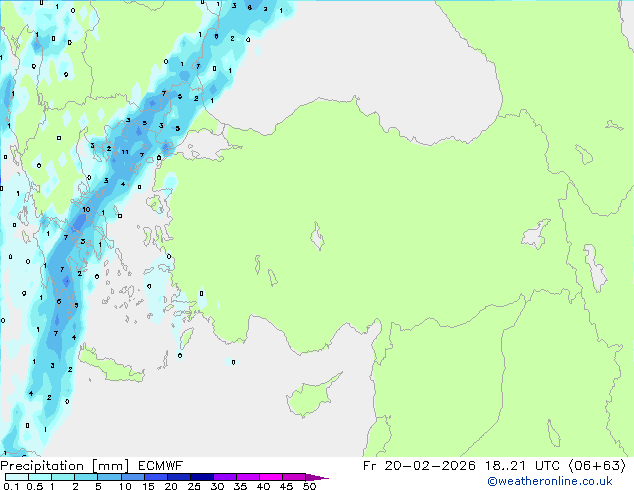
Task: Select the 2–5 mm legend swatch
Action: coord(86,477)
